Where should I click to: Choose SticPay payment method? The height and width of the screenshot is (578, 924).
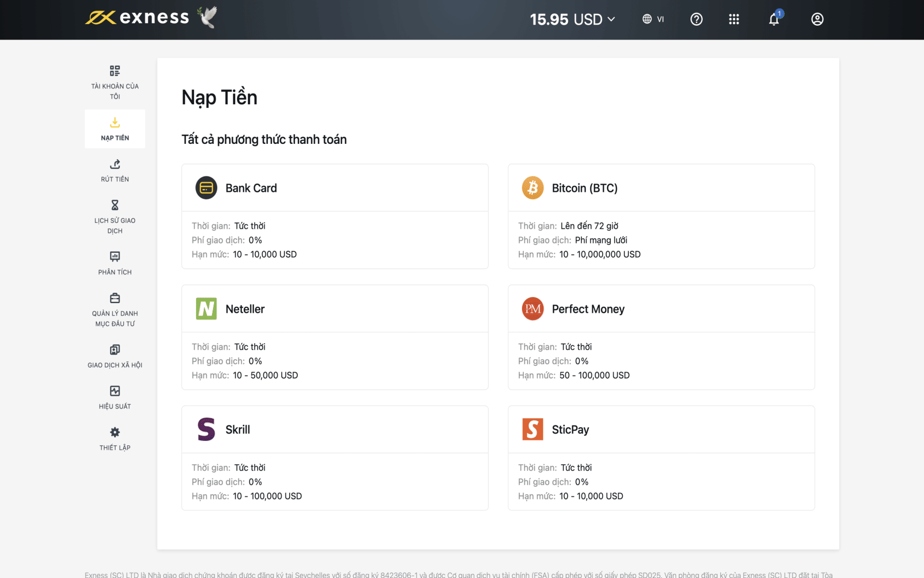[x=661, y=458]
